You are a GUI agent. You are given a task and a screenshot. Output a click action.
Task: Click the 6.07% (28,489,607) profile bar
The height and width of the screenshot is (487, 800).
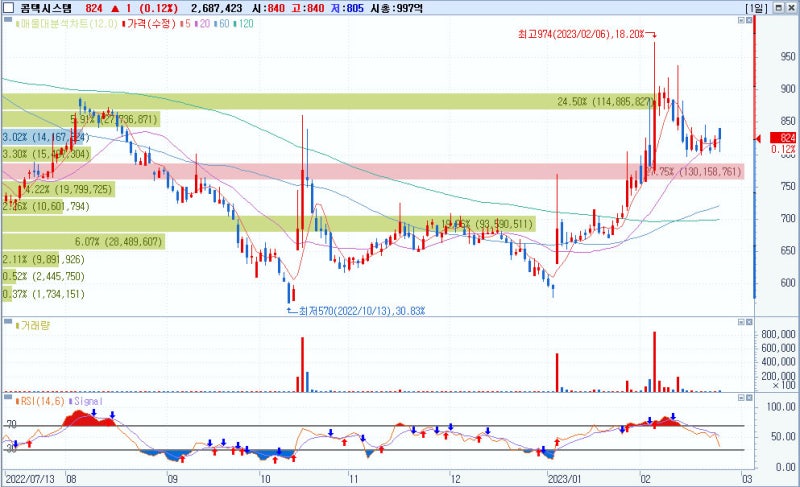click(x=83, y=242)
